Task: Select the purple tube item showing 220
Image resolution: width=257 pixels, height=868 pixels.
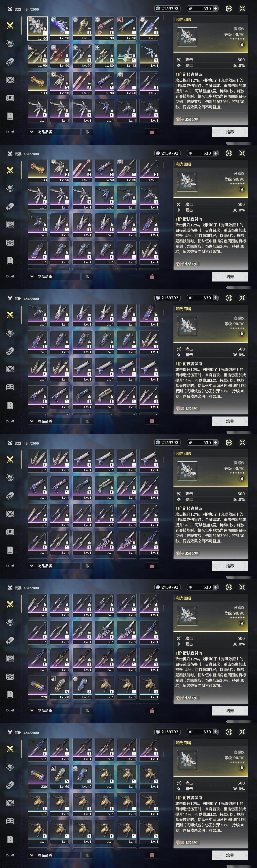Action: (38, 687)
